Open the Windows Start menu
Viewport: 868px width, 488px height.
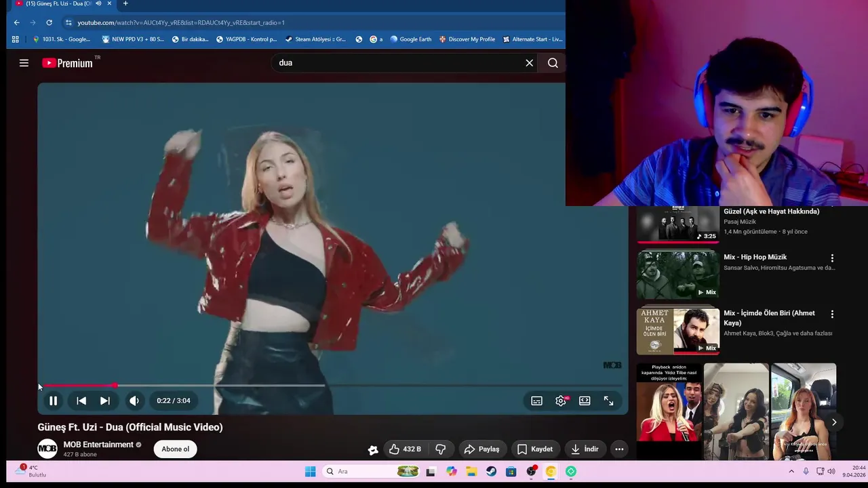pyautogui.click(x=310, y=472)
